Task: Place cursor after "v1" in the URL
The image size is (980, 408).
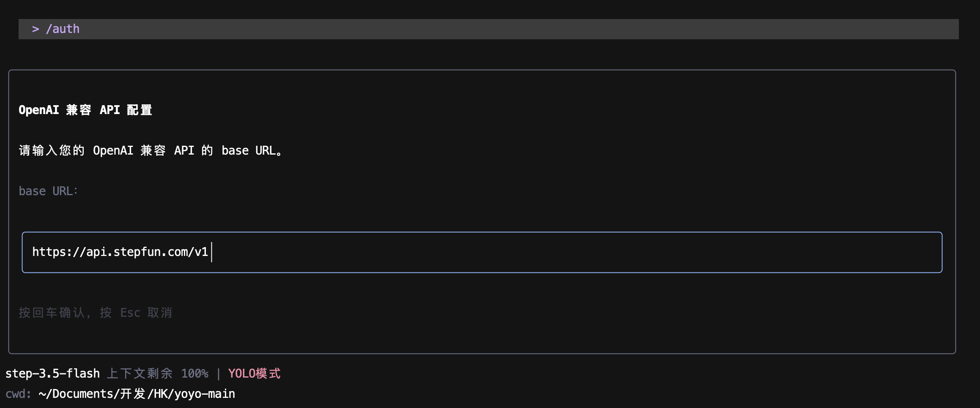Action: coord(209,252)
